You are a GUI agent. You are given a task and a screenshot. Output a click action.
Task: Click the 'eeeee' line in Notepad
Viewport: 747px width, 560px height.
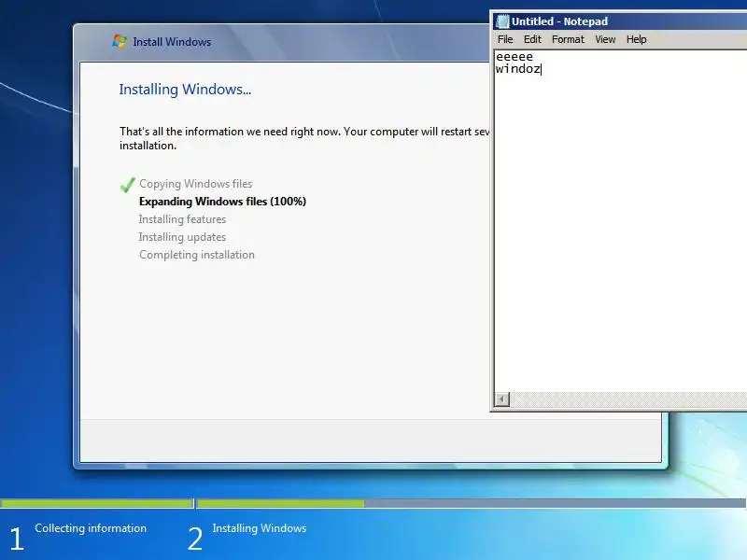pyautogui.click(x=514, y=57)
